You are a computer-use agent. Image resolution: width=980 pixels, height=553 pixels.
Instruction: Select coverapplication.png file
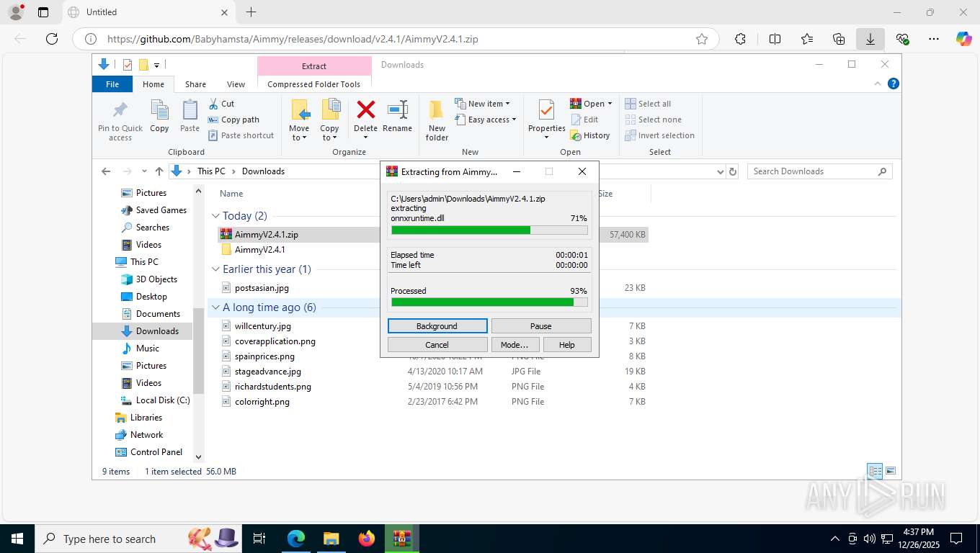pos(275,341)
